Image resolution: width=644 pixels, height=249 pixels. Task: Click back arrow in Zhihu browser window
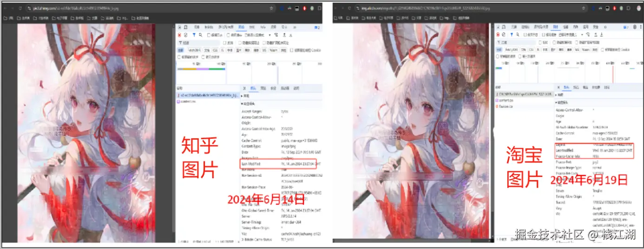[x=6, y=8]
